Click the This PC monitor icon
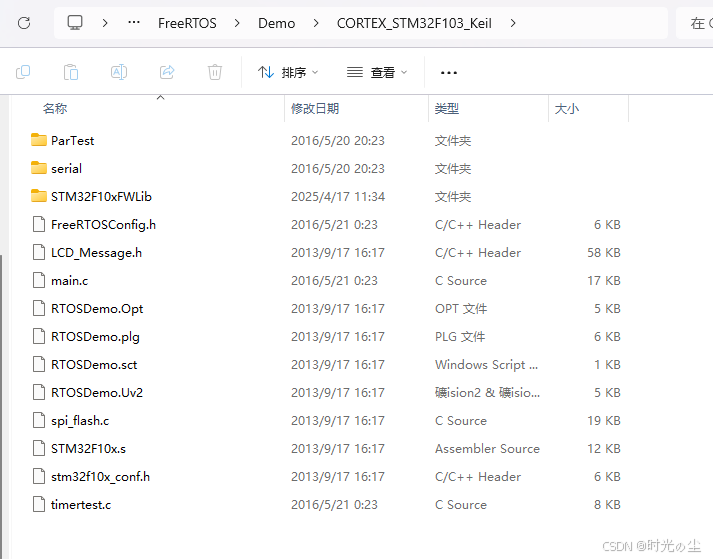713x559 pixels. [75, 22]
